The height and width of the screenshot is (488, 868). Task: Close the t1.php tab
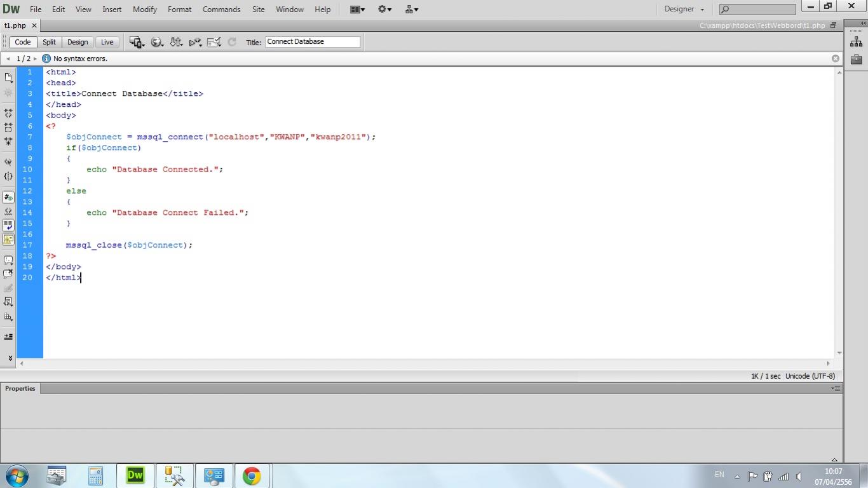point(34,25)
